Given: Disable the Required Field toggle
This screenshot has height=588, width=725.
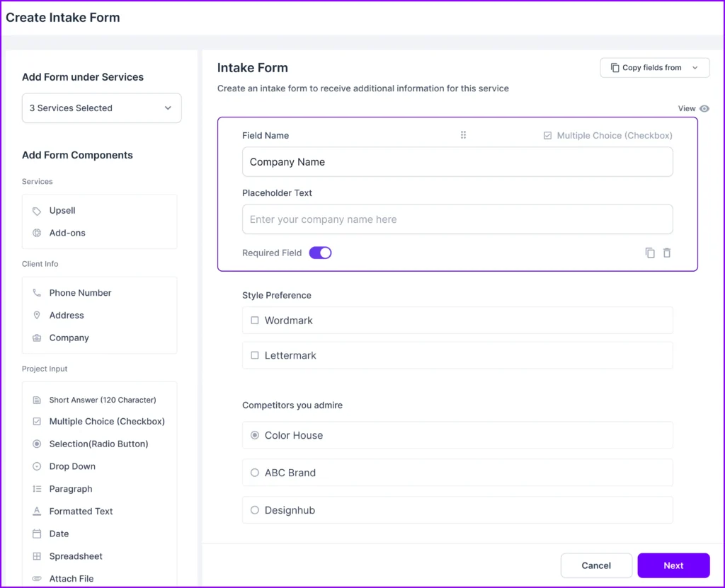Looking at the screenshot, I should pyautogui.click(x=320, y=253).
